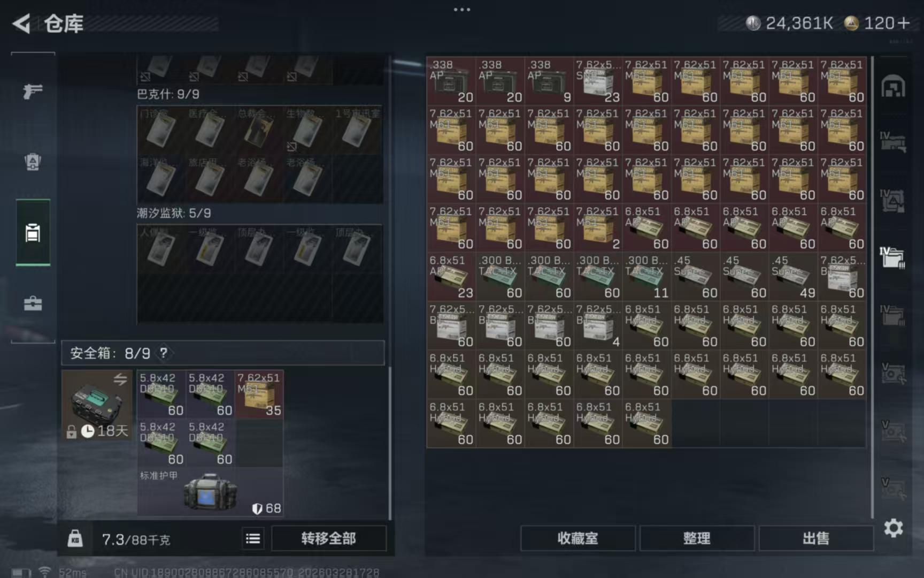The image size is (924, 578).
Task: Click the 转移全部 button
Action: 328,538
